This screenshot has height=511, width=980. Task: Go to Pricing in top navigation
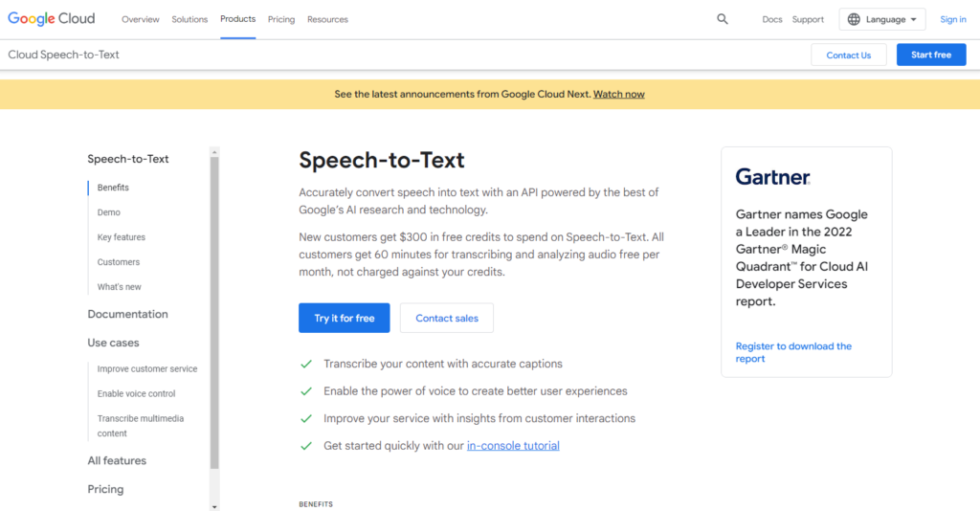click(x=281, y=19)
